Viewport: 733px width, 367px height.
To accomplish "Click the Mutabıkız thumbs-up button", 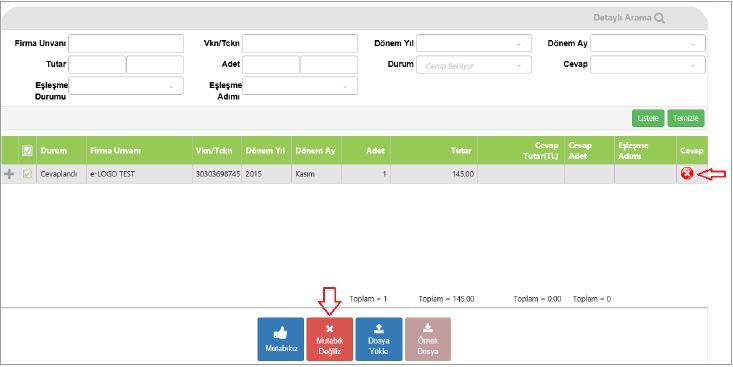I will 281,339.
